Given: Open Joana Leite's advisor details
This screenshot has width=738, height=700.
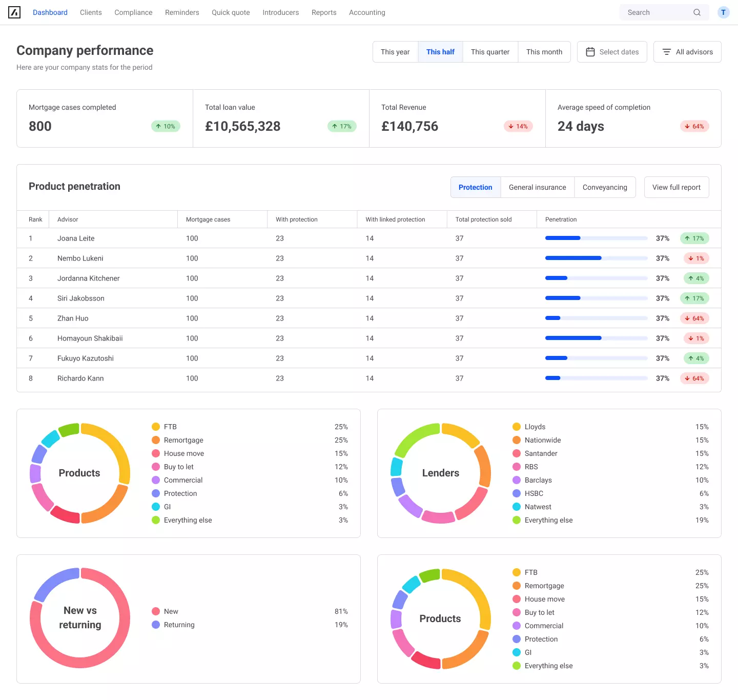Looking at the screenshot, I should pyautogui.click(x=76, y=238).
